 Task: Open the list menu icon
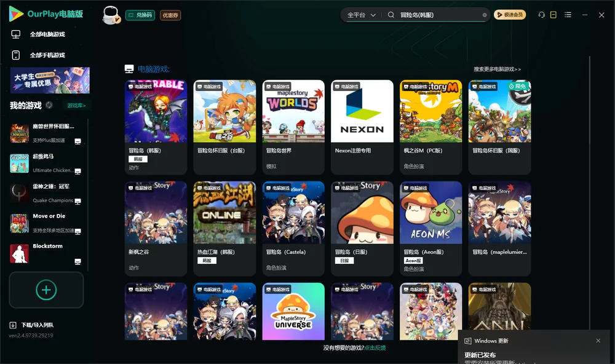(x=568, y=15)
